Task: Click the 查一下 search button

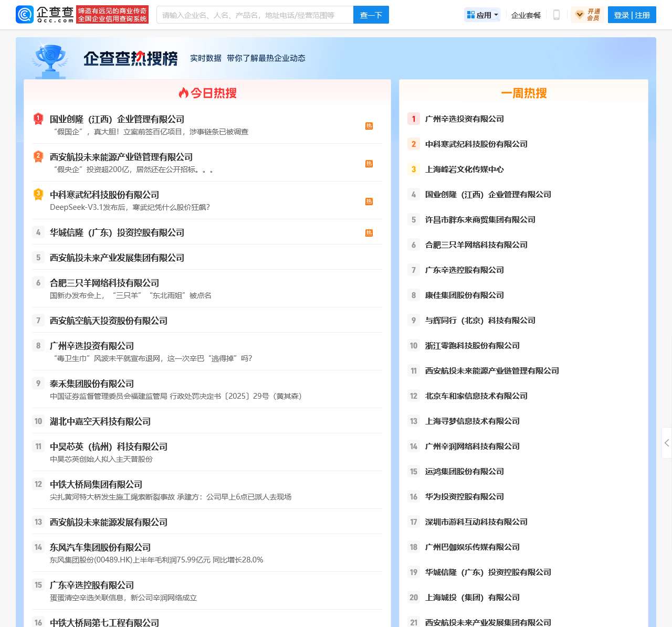Action: pyautogui.click(x=371, y=15)
